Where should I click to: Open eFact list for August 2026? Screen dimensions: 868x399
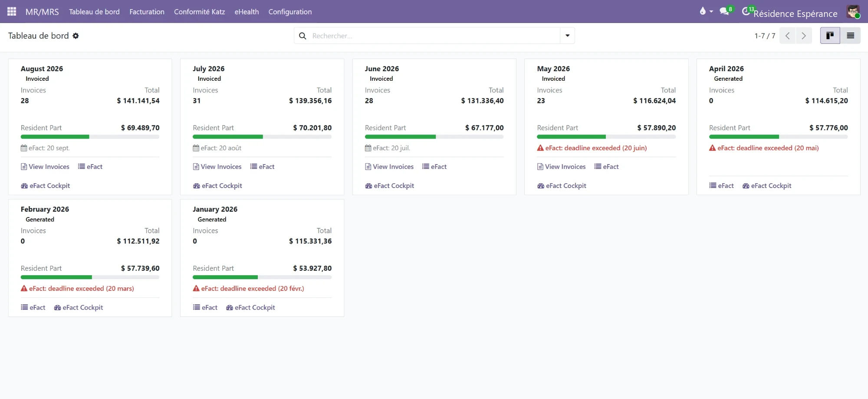[x=90, y=167]
